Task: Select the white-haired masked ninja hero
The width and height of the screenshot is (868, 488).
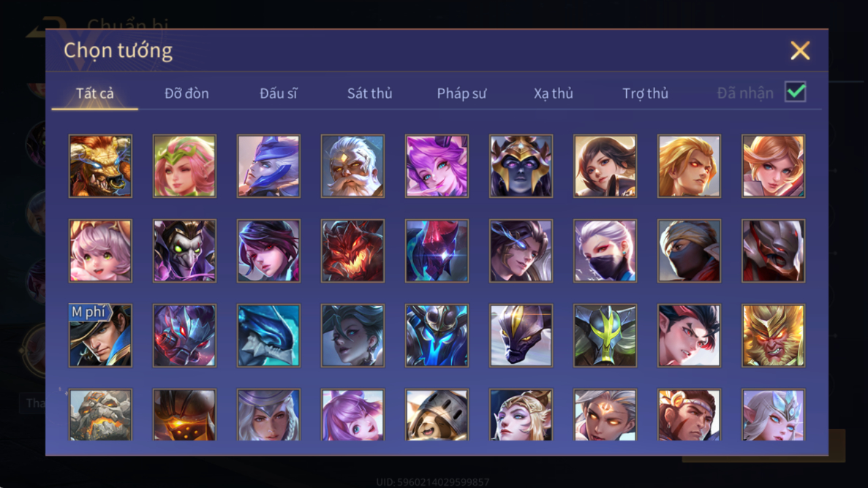Action: 605,251
